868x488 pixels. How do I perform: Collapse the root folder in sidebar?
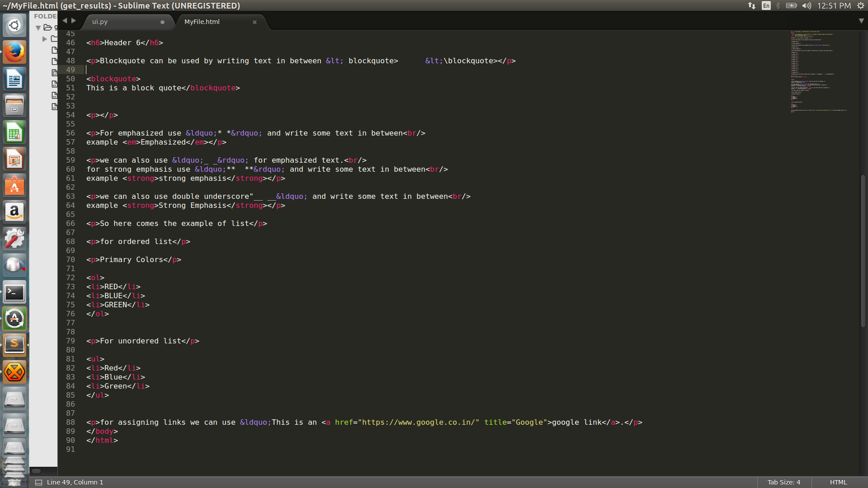(38, 28)
